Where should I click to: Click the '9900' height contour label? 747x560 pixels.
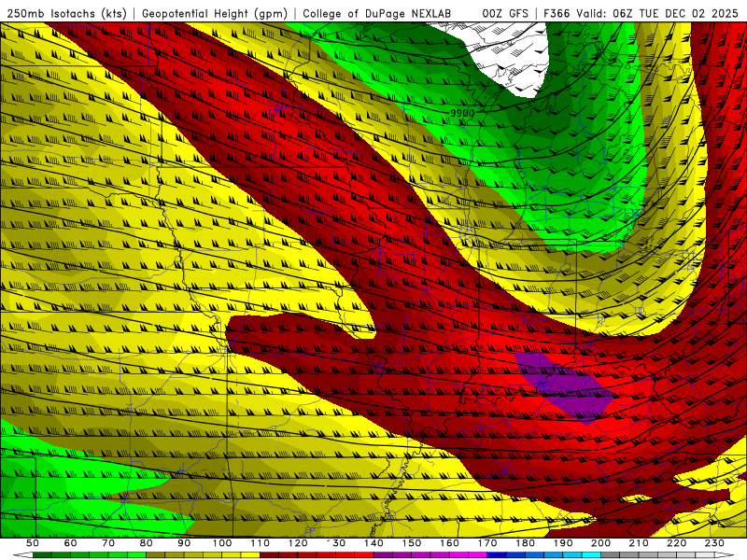coord(461,113)
